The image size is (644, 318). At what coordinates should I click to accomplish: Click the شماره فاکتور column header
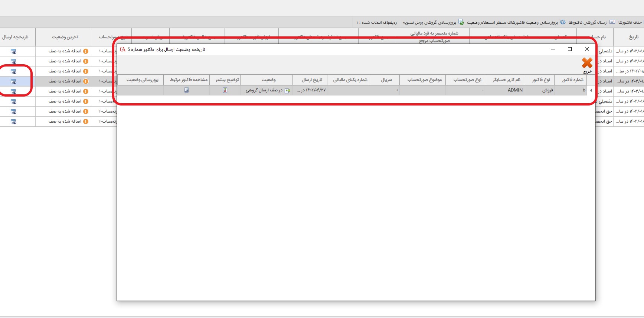pyautogui.click(x=572, y=80)
